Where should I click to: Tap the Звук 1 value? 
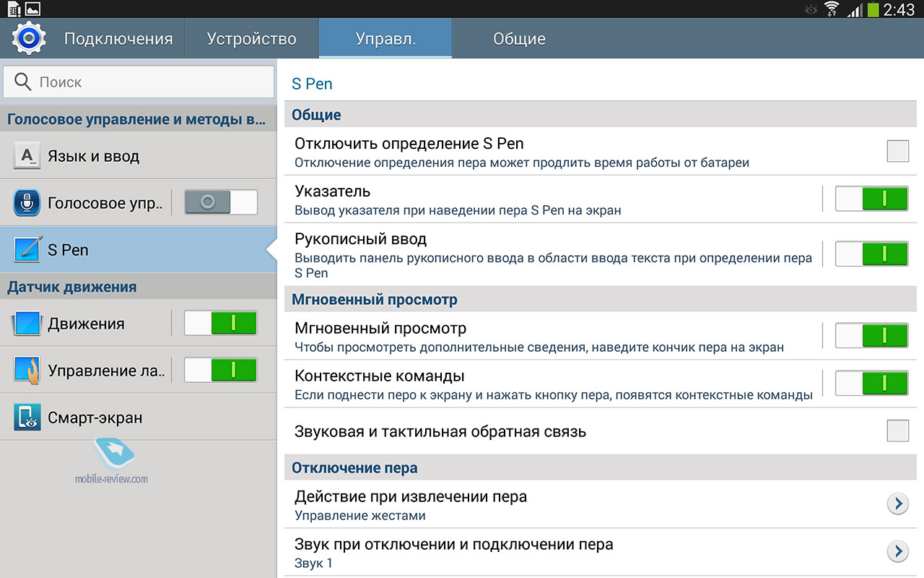[x=314, y=564]
